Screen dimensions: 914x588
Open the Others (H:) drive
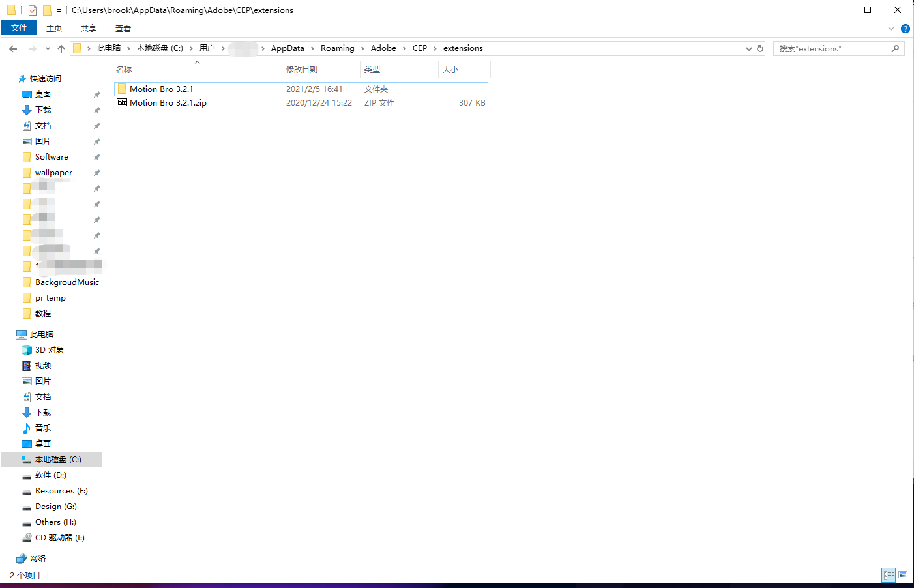pyautogui.click(x=55, y=522)
